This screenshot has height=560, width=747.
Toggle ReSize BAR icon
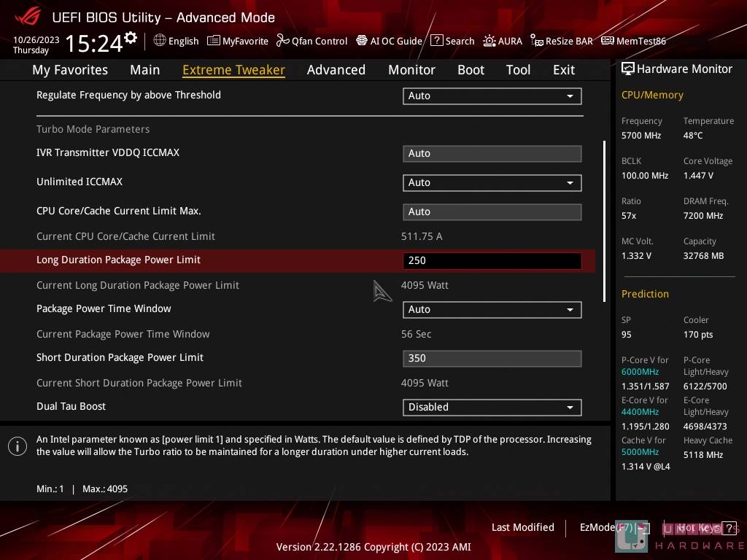tap(537, 41)
